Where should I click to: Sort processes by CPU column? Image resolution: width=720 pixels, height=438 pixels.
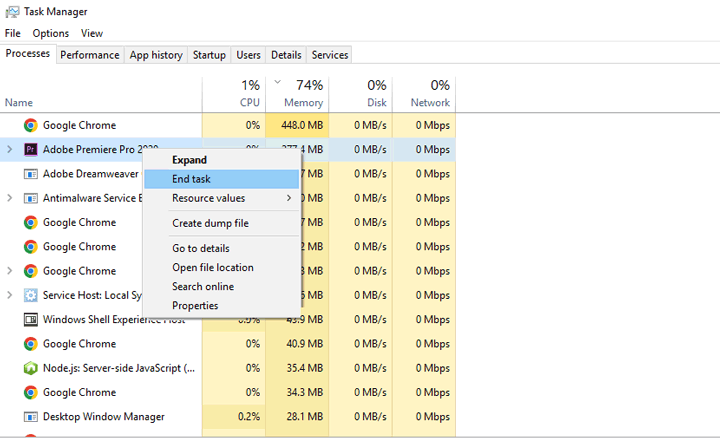(x=250, y=102)
